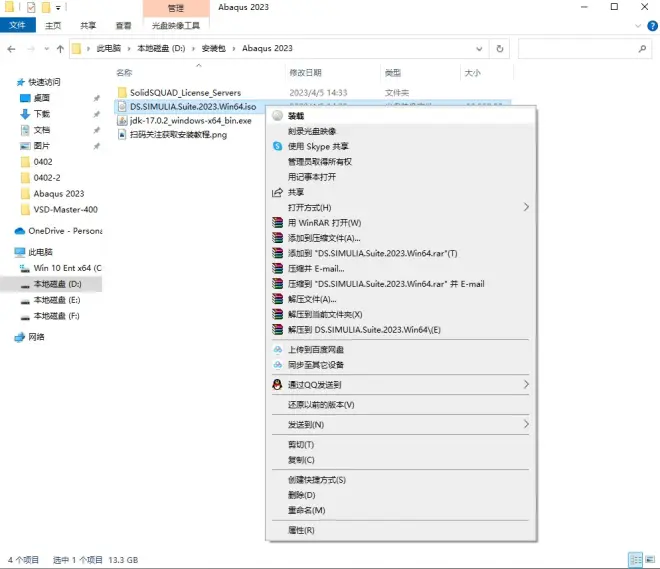Click the back navigation arrow
Screen dimensions: 660x569
pyautogui.click(x=11, y=49)
